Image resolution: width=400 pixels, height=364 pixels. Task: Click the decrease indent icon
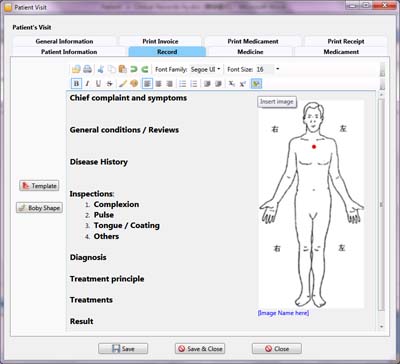207,84
